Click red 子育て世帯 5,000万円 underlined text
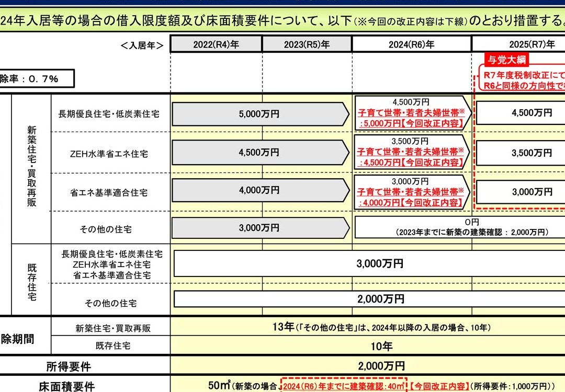Screen dimensions: 565x392 pyautogui.click(x=411, y=118)
